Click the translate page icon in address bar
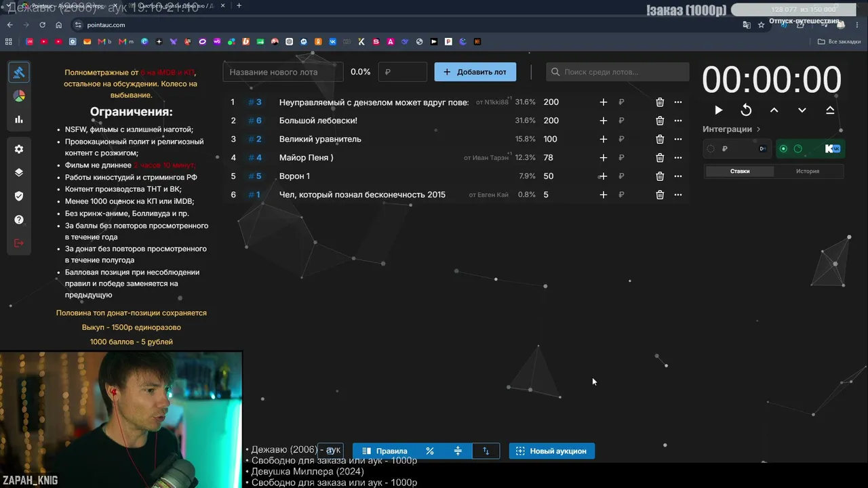Viewport: 868px width, 488px height. pos(747,25)
